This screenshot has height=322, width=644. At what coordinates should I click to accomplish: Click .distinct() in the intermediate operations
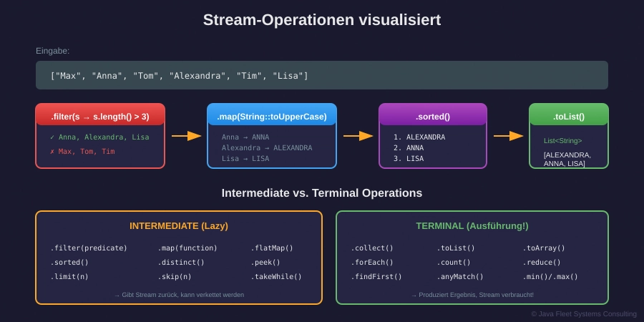(x=181, y=263)
